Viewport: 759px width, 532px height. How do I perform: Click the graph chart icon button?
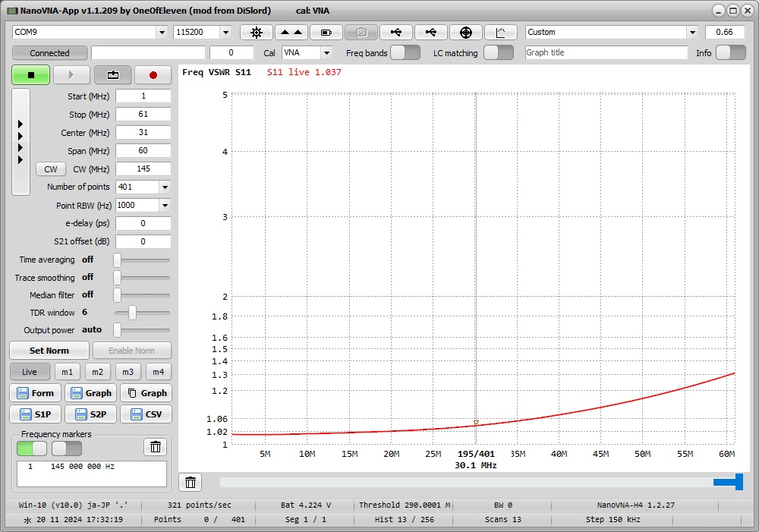click(x=501, y=33)
